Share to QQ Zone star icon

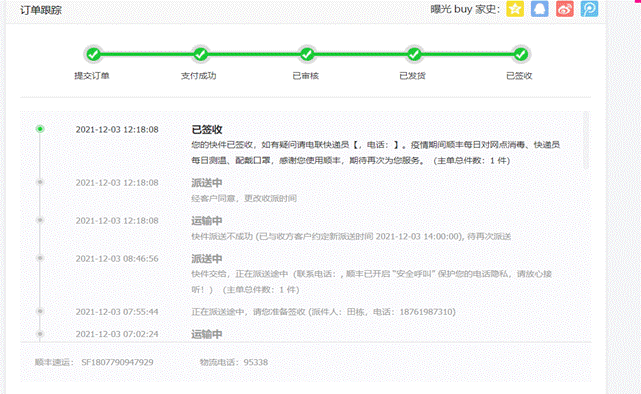pyautogui.click(x=515, y=9)
